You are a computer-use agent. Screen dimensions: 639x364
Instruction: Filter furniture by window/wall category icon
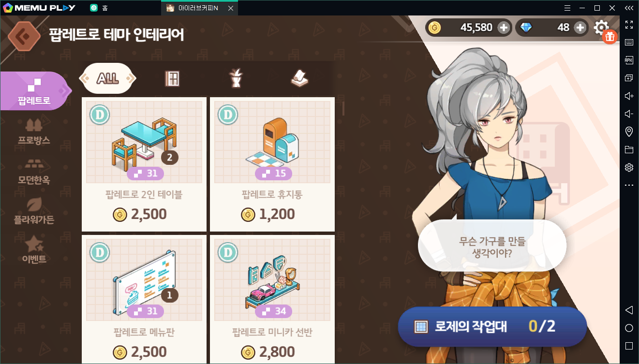pos(172,78)
